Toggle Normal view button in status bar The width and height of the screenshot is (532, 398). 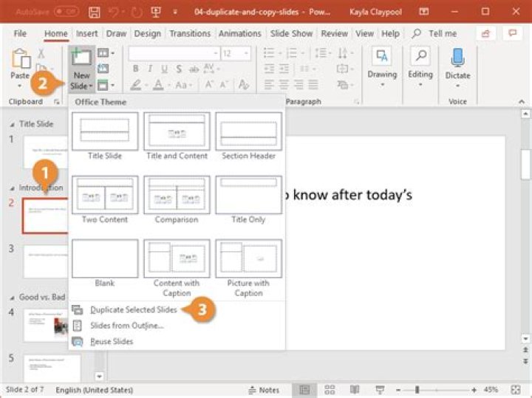pos(304,390)
